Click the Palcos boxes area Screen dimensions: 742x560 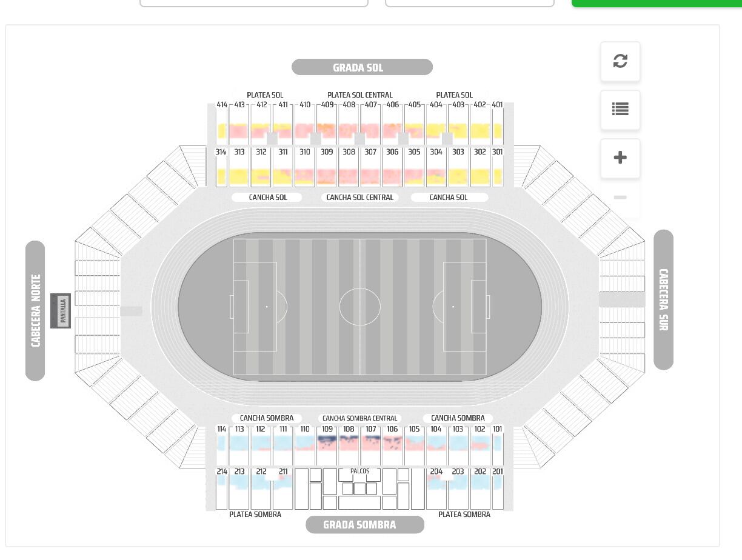click(x=359, y=472)
